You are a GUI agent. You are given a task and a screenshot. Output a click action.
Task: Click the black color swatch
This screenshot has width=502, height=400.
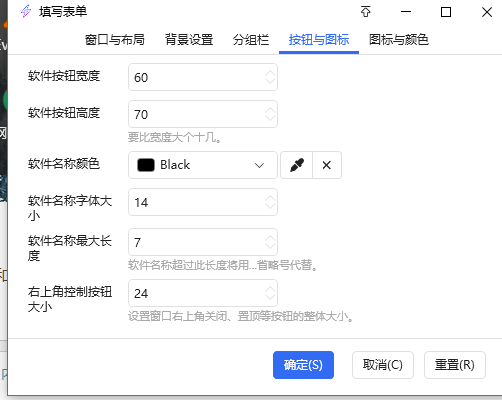point(146,165)
